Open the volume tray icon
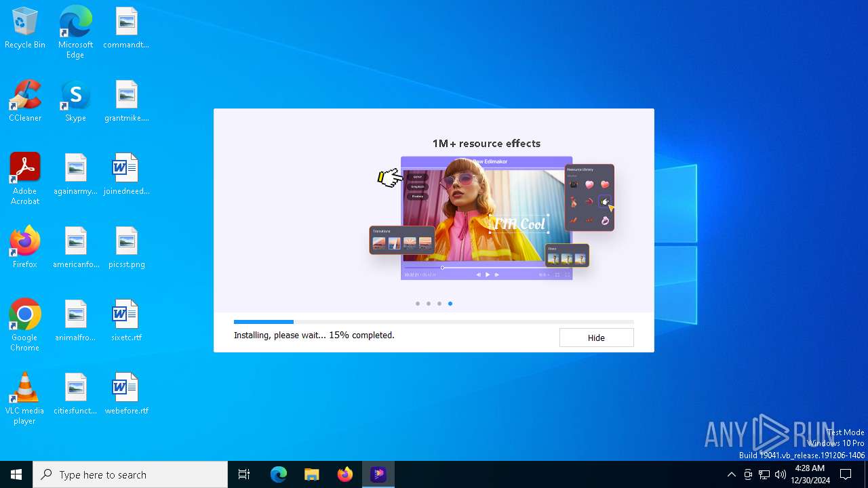 click(x=781, y=474)
